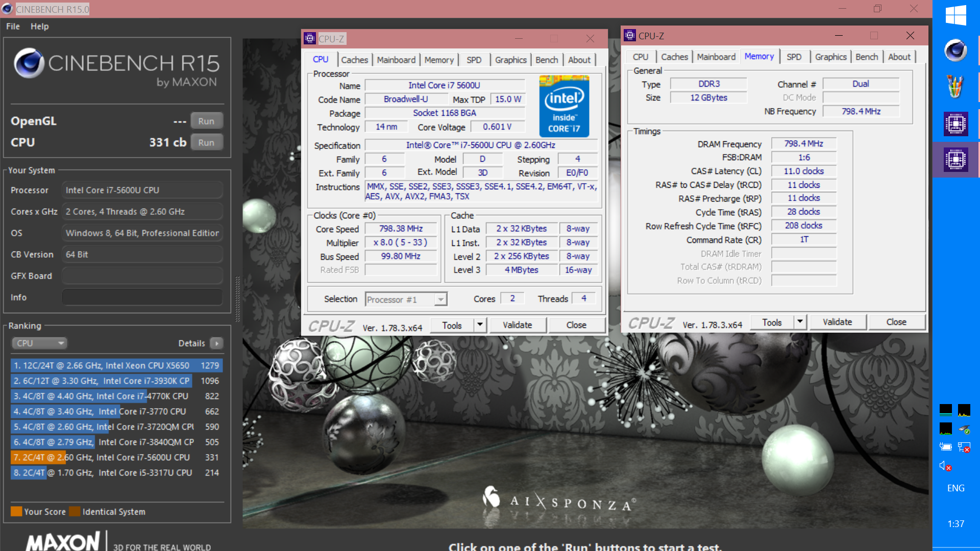Run the CPU benchmark
This screenshot has height=551, width=980.
pos(206,142)
